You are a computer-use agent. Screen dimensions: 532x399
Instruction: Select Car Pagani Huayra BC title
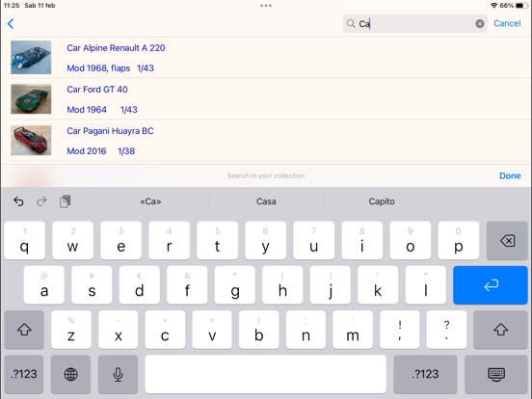point(110,131)
